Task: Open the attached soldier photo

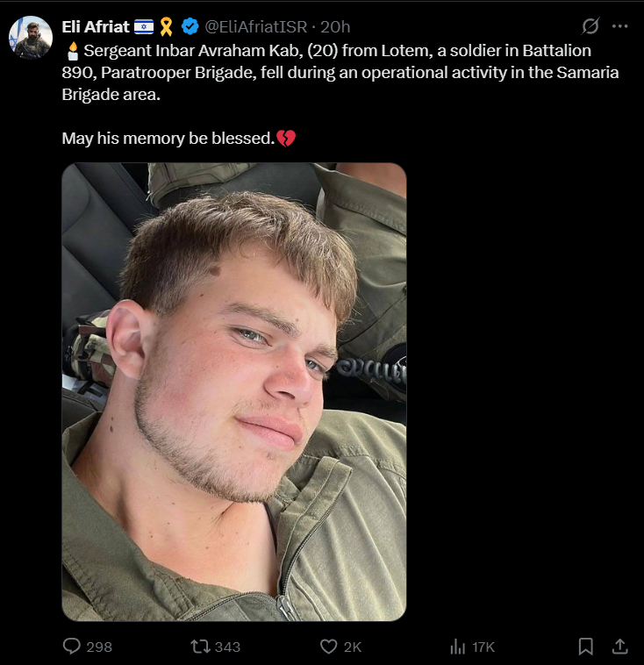Action: [234, 392]
